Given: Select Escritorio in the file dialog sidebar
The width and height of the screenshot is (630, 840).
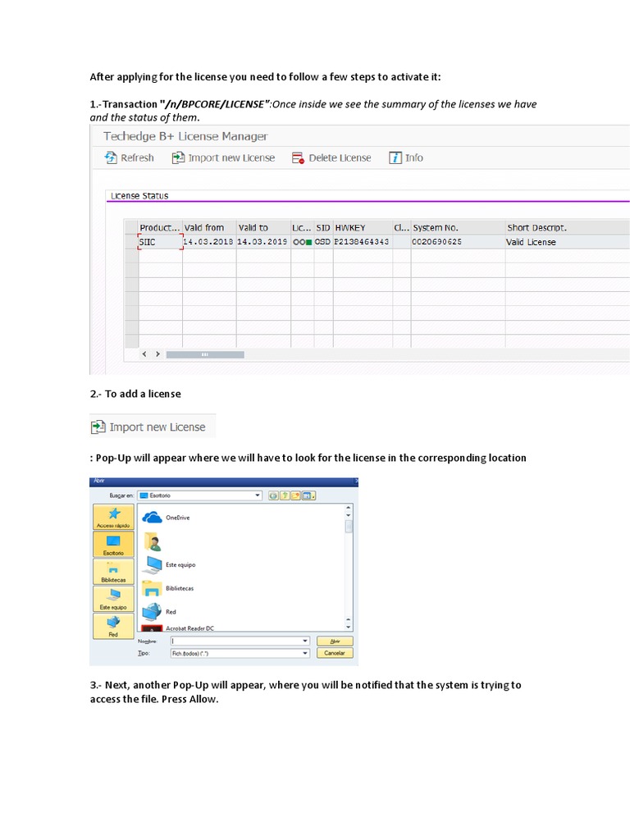Looking at the screenshot, I should 113,545.
